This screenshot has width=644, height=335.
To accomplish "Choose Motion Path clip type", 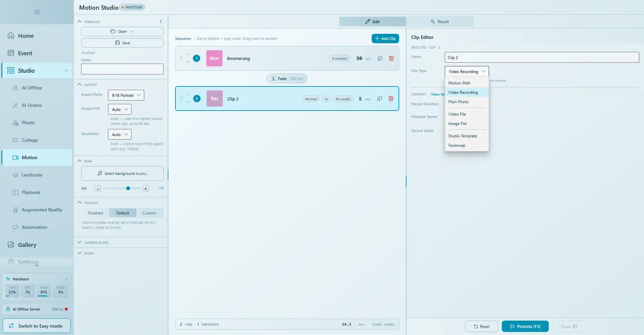I will pos(466,83).
